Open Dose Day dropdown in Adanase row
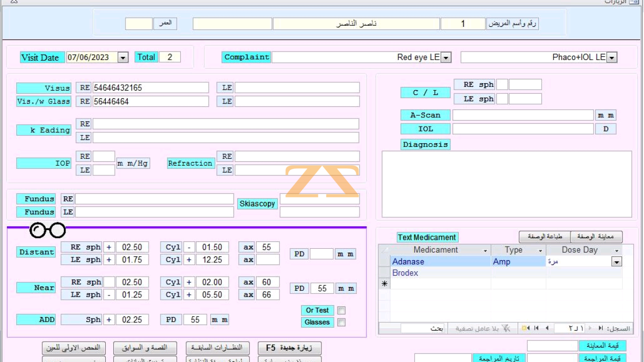Screen dimensions: 644x362 tap(617, 262)
